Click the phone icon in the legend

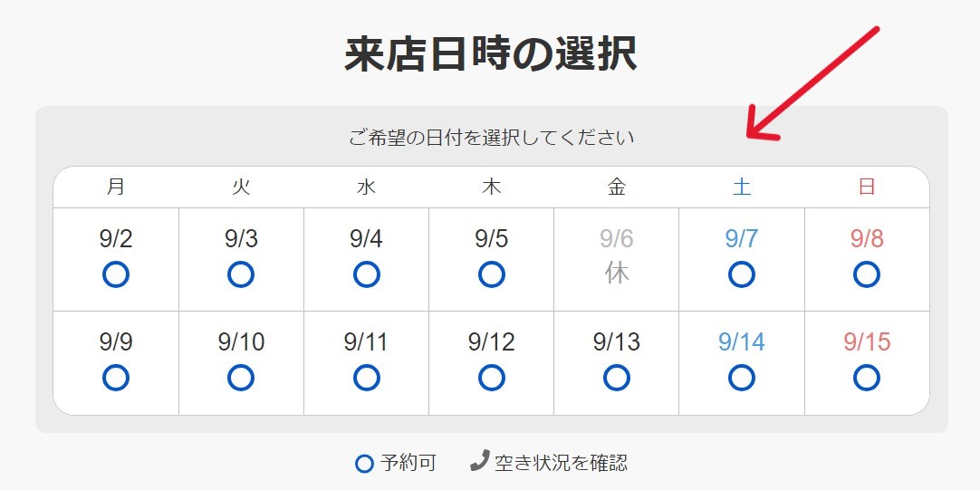479,461
